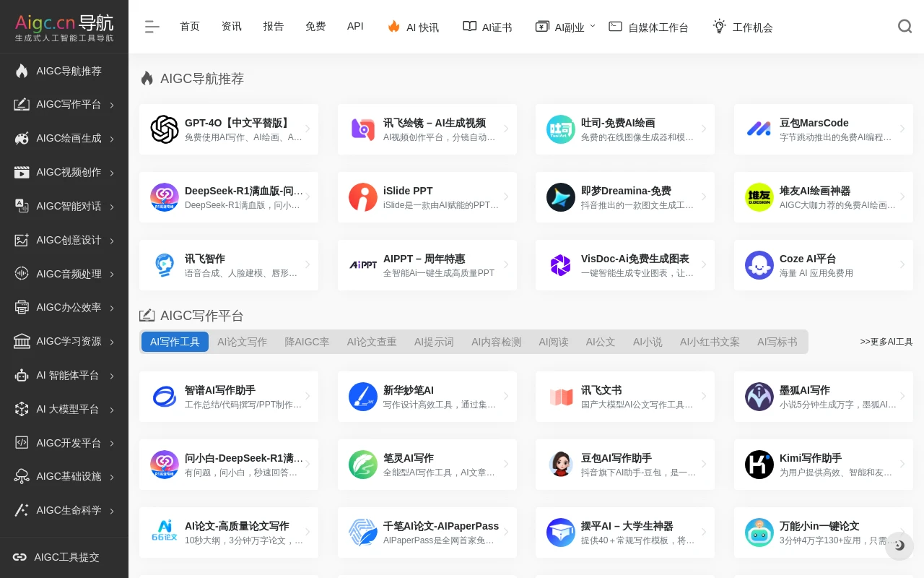Switch to the AI论文写作 tab
This screenshot has width=924, height=578.
tap(242, 342)
